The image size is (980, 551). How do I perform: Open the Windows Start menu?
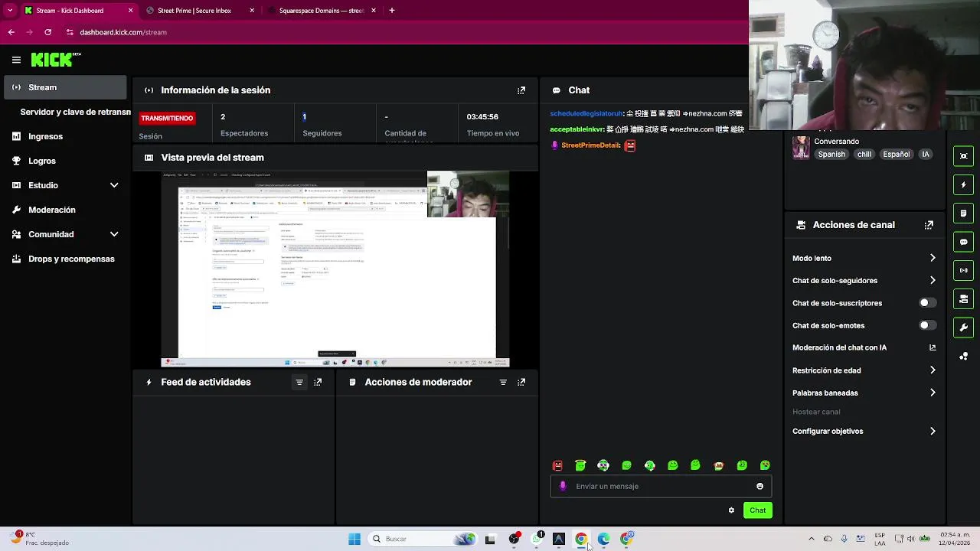point(354,539)
